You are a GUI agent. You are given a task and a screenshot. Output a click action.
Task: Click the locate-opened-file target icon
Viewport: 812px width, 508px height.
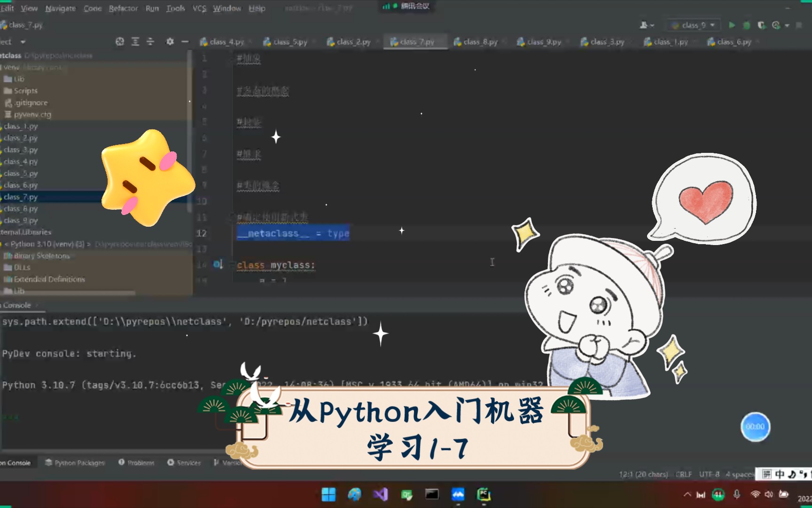[120, 42]
